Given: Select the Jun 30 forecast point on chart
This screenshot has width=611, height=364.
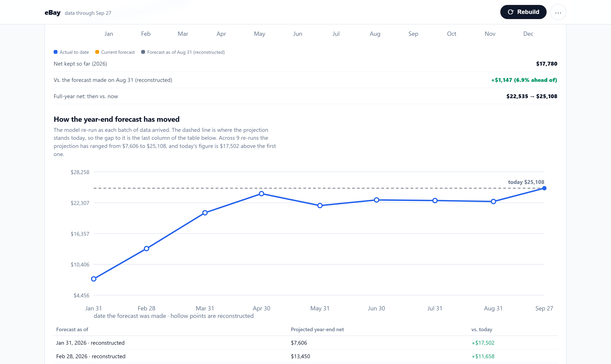Looking at the screenshot, I should [376, 200].
